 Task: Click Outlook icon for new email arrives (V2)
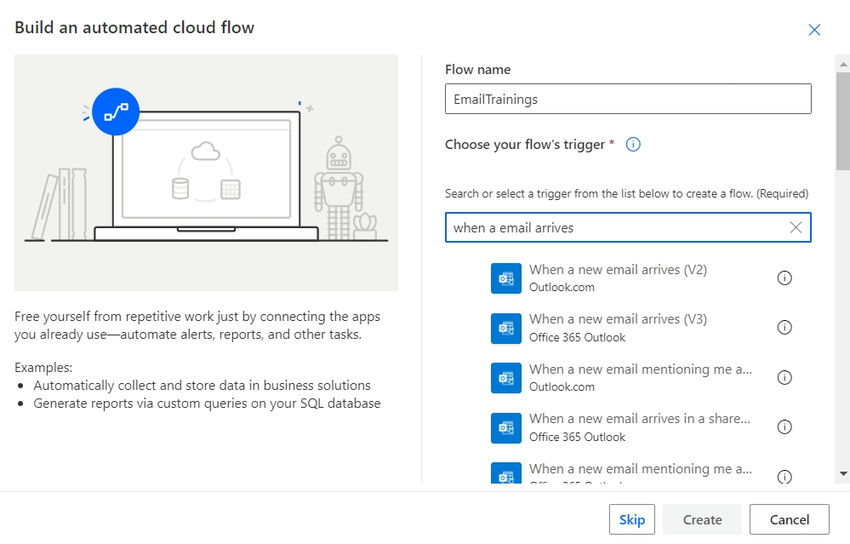coord(506,278)
